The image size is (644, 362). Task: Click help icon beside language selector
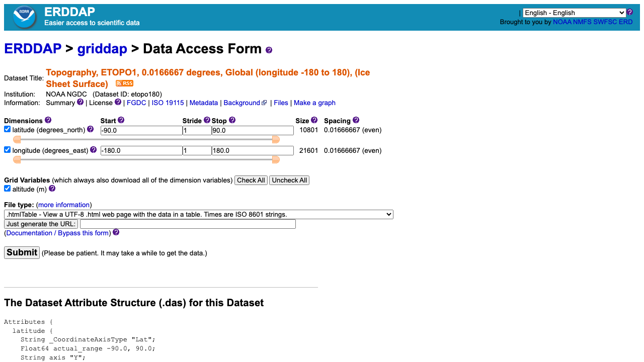tap(629, 12)
